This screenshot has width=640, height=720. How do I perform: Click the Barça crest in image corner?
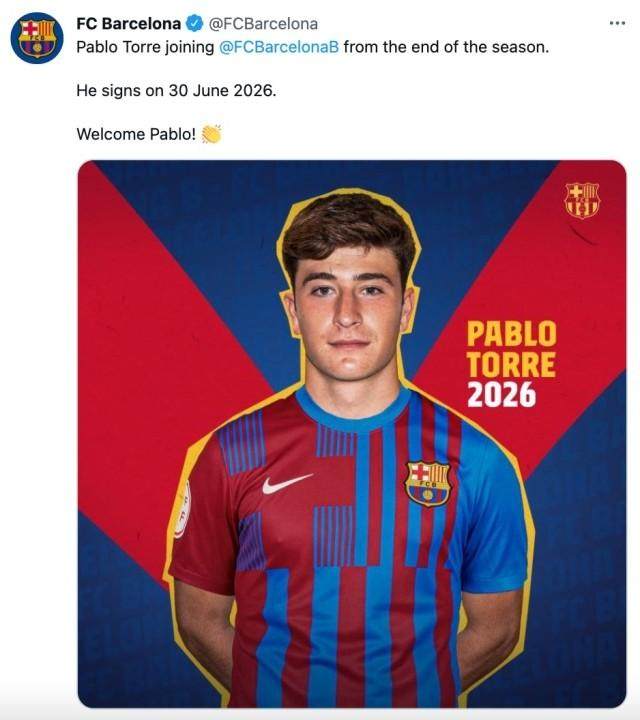[x=581, y=200]
